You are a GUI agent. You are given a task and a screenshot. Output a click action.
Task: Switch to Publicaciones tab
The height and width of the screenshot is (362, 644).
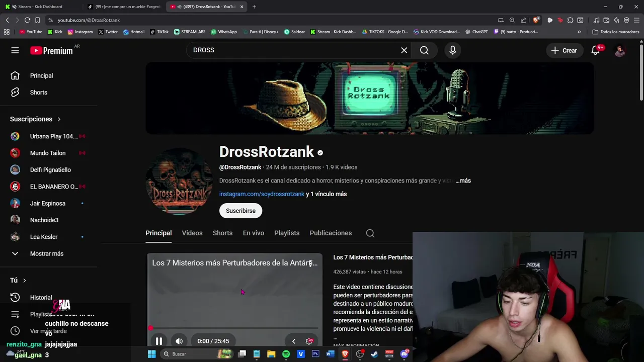(331, 233)
